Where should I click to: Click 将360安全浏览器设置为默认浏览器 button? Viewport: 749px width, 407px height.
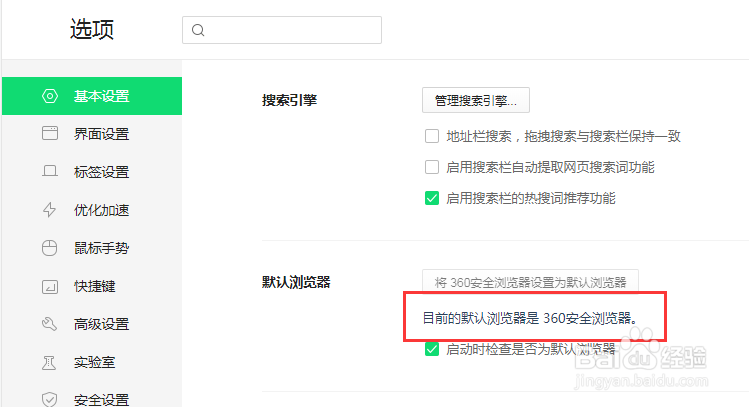(530, 282)
